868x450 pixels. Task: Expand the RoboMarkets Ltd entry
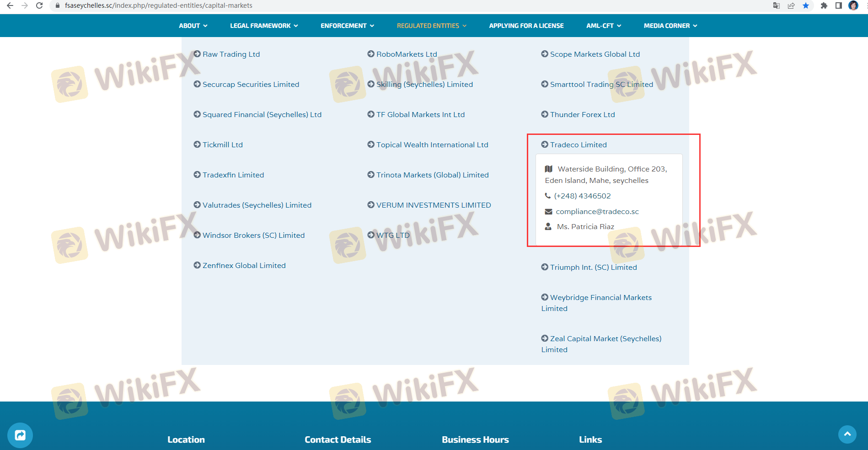[406, 54]
